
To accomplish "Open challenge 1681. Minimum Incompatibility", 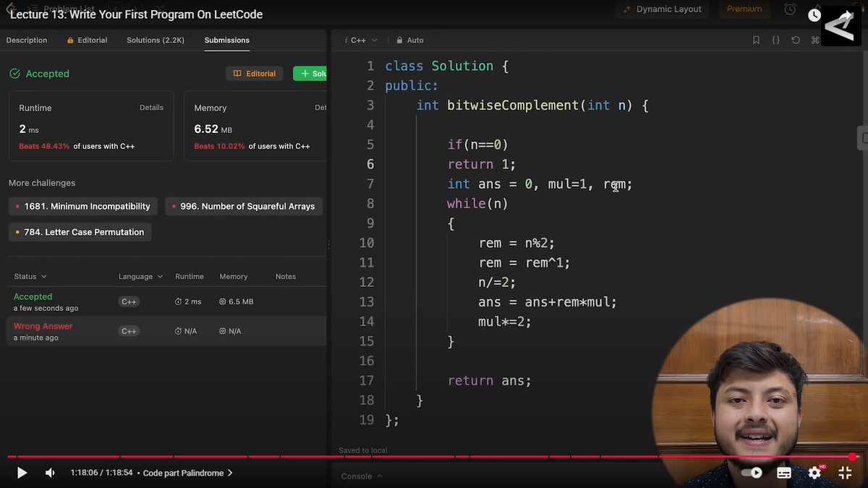I will [x=82, y=206].
